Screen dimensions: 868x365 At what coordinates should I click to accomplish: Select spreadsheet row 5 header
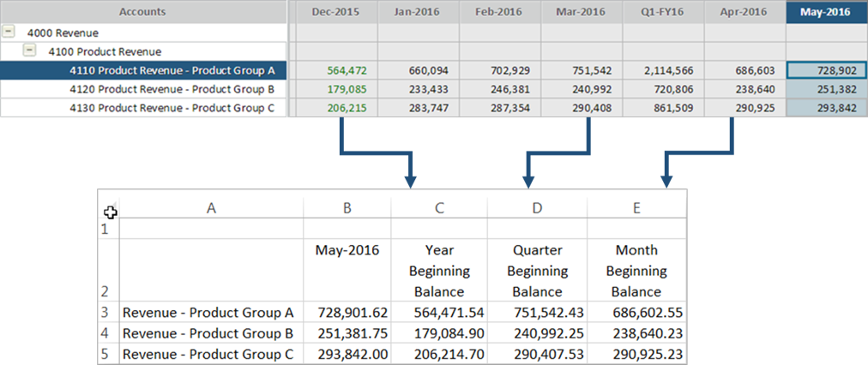[x=108, y=354]
